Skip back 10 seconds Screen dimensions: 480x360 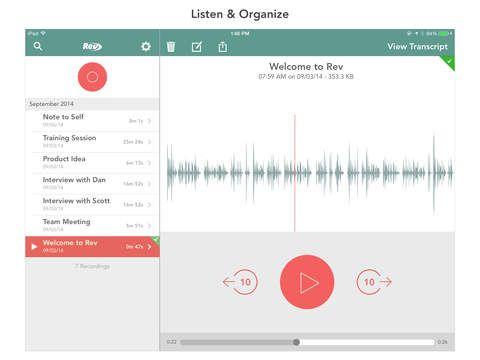(x=240, y=282)
